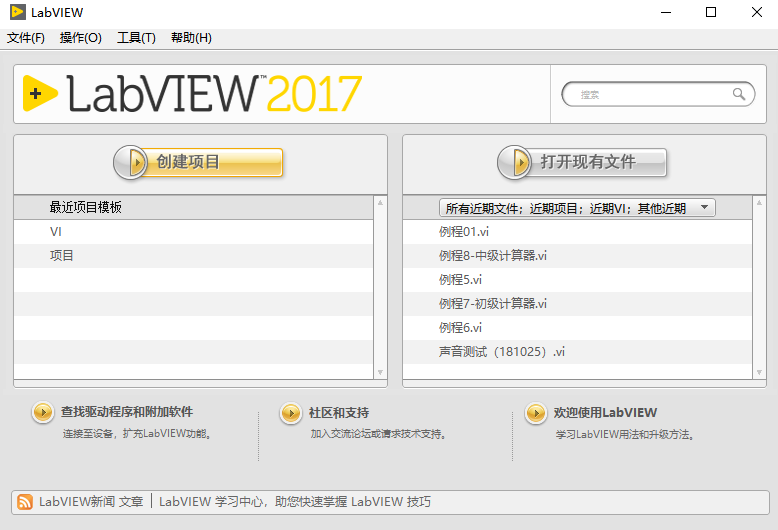Open the 帮助(H) menu
This screenshot has height=530, width=778.
(x=191, y=38)
